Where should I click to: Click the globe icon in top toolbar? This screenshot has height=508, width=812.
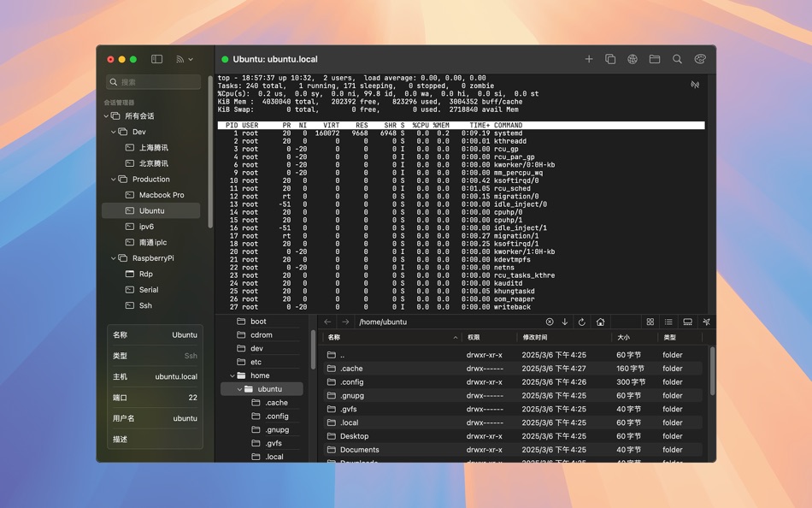pyautogui.click(x=633, y=59)
